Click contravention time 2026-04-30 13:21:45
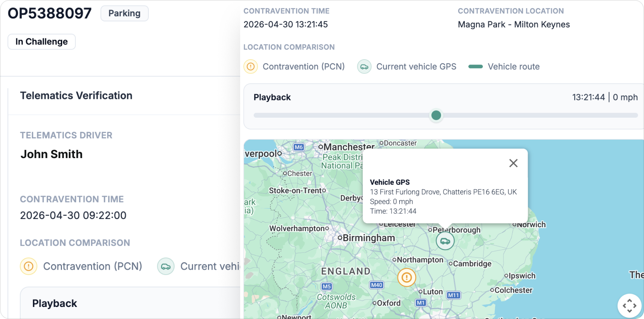This screenshot has height=319, width=644. pos(286,24)
